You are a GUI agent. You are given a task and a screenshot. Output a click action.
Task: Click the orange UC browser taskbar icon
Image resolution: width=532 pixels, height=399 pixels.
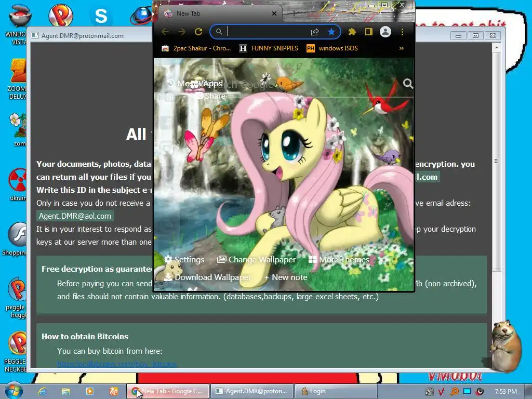[114, 391]
